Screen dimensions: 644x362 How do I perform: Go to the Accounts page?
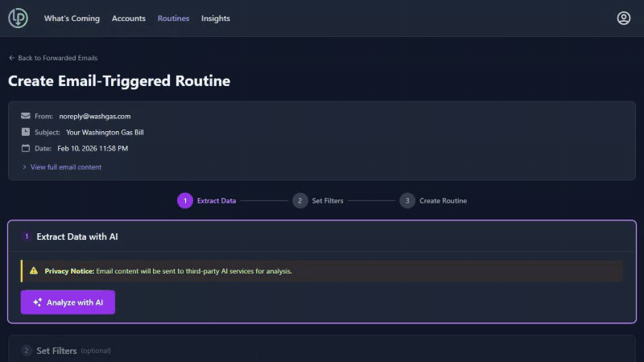click(129, 19)
